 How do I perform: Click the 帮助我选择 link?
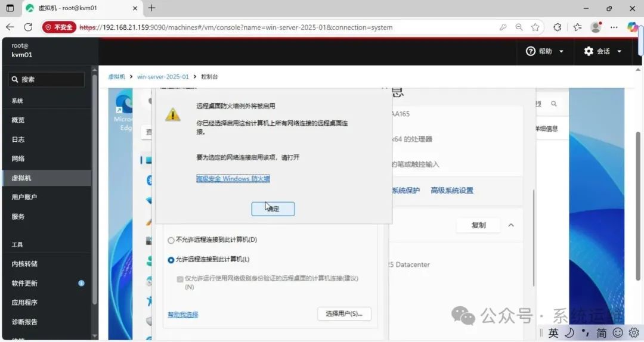tap(183, 315)
